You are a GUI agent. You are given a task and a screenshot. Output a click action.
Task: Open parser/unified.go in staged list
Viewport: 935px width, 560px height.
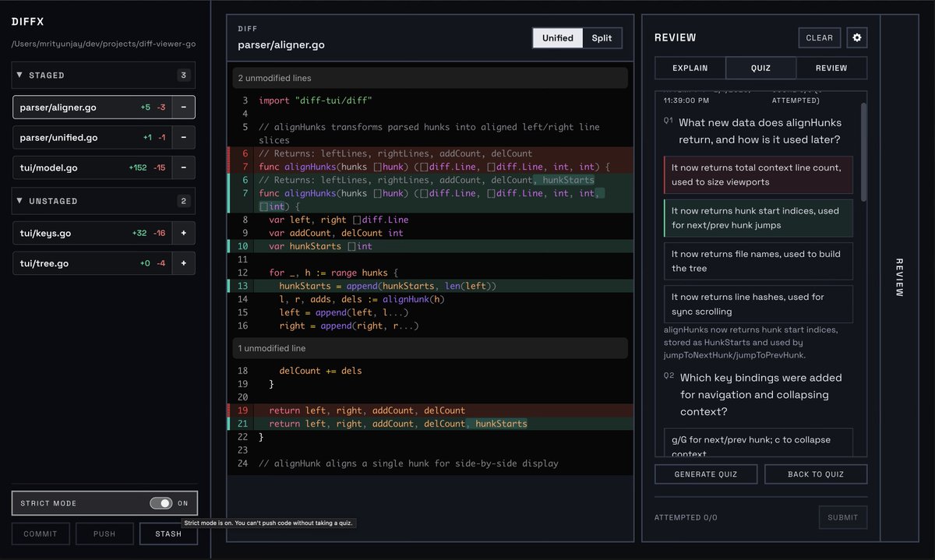pos(91,138)
